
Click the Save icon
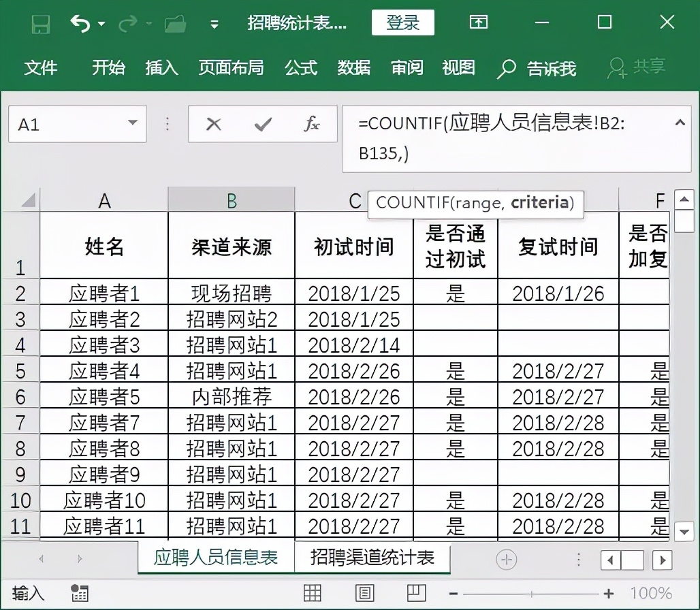tap(41, 22)
